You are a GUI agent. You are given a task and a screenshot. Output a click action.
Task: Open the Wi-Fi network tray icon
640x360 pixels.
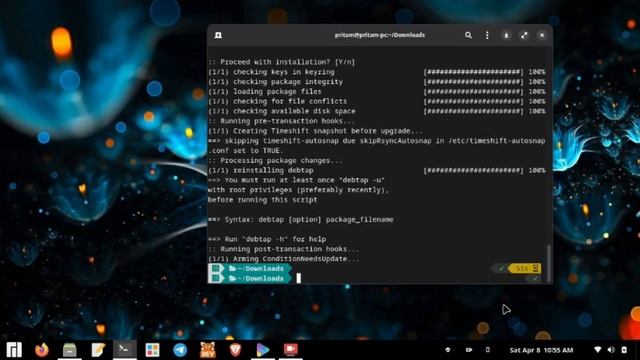[598, 350]
